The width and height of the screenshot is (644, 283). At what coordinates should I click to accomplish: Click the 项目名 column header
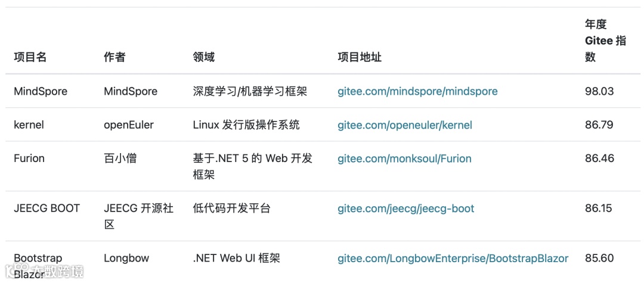tap(30, 57)
